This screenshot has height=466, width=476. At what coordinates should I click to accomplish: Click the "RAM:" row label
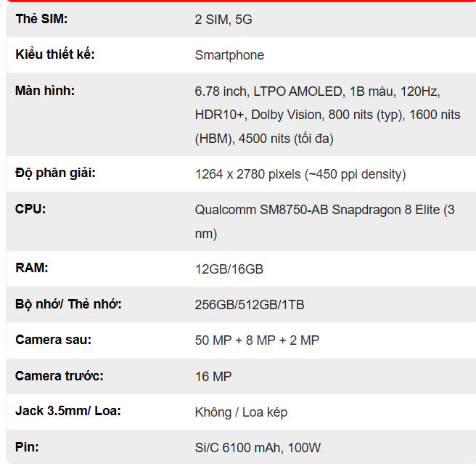[32, 268]
